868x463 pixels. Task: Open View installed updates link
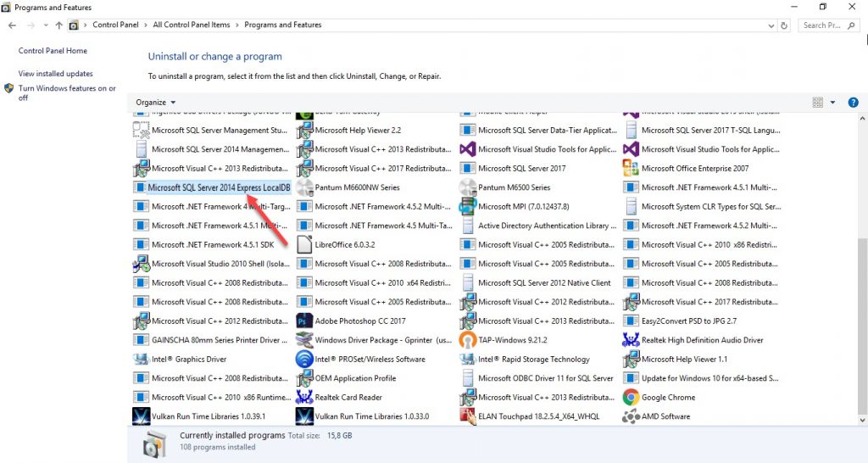[x=55, y=73]
